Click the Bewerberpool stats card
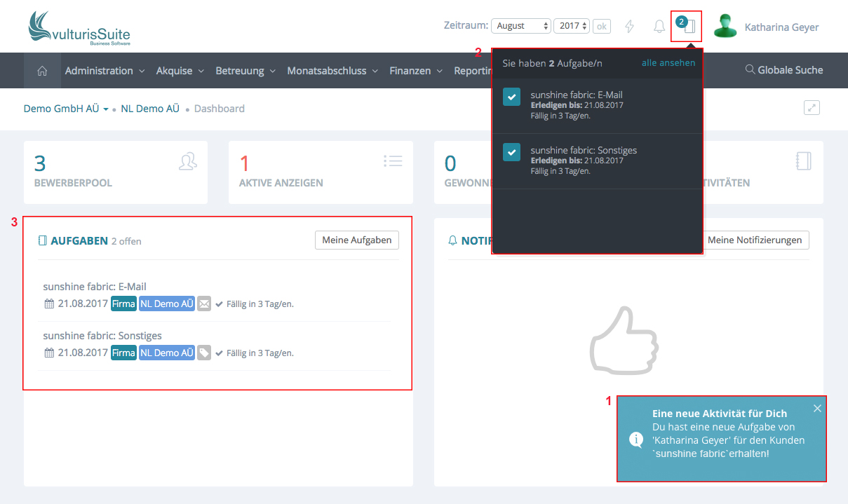 115,172
